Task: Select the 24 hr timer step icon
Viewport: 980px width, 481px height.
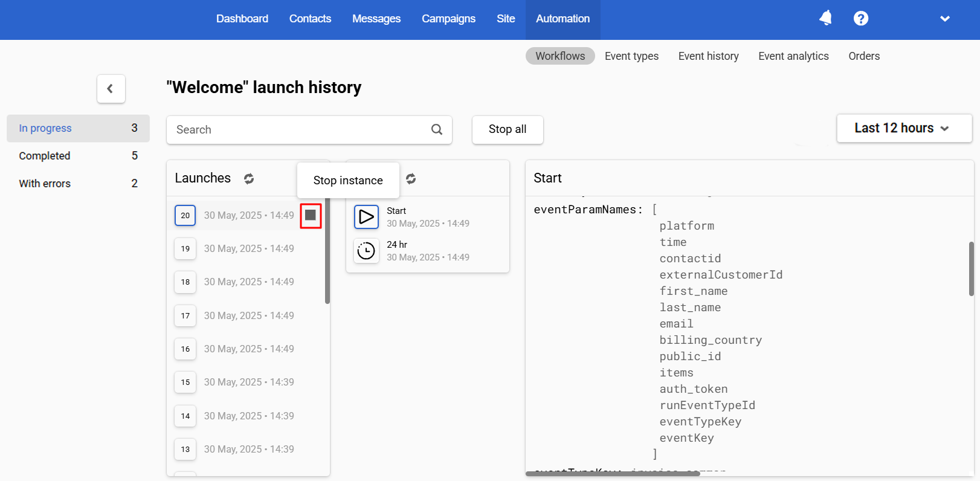Action: [x=366, y=250]
